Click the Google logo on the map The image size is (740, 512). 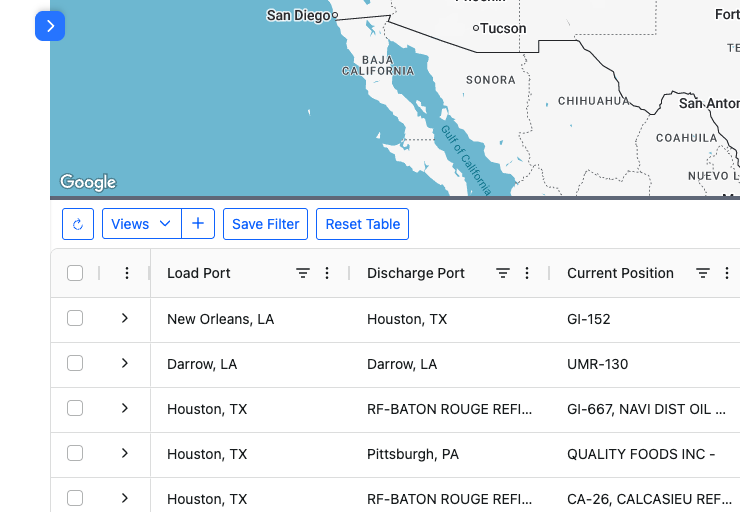[88, 182]
